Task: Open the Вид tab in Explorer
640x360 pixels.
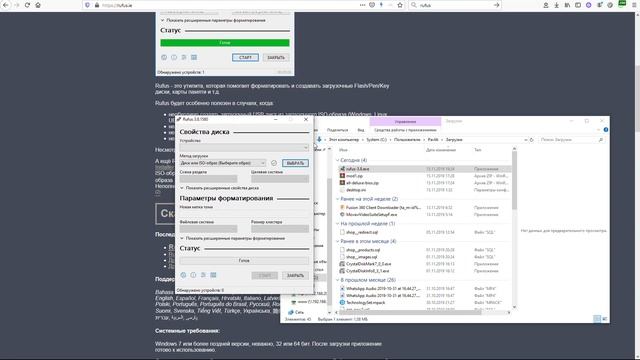Action: pyautogui.click(x=361, y=130)
